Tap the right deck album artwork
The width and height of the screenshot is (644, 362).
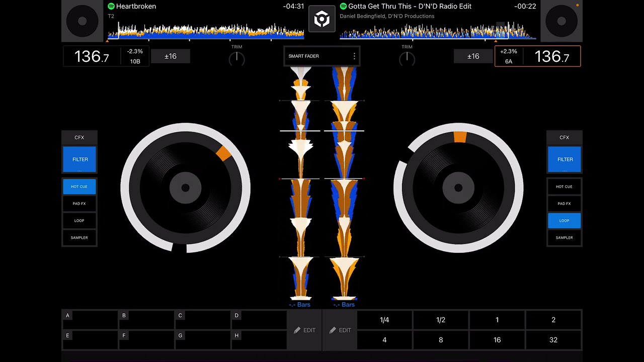pos(561,21)
